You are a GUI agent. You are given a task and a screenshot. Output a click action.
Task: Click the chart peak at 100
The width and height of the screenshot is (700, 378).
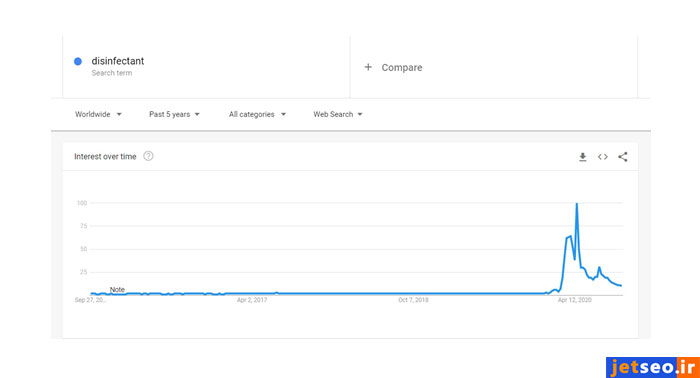pyautogui.click(x=577, y=204)
